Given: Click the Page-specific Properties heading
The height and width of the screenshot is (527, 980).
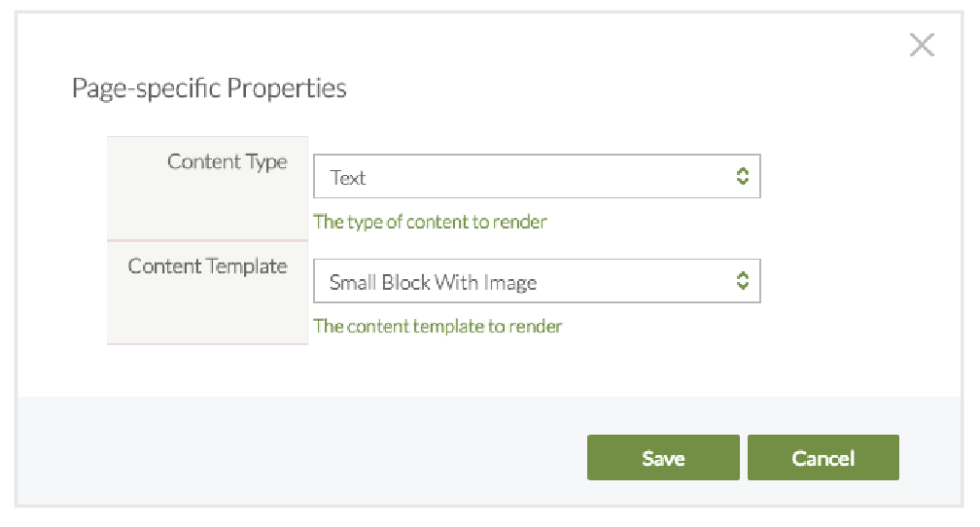Looking at the screenshot, I should pos(209,88).
